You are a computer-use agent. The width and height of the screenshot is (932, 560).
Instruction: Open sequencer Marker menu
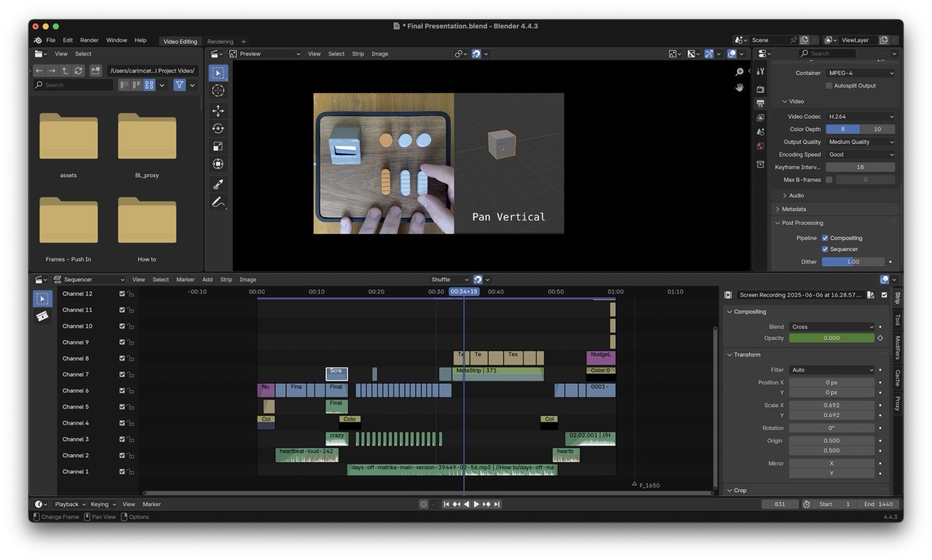click(186, 280)
